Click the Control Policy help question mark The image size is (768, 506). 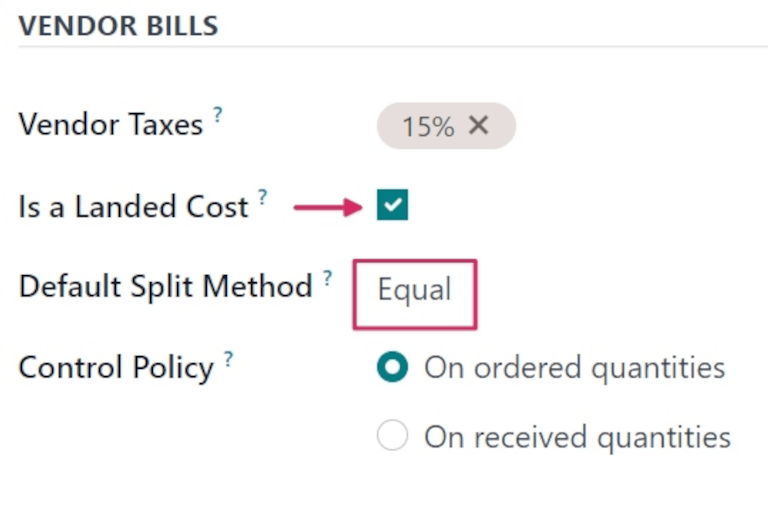[x=228, y=357]
